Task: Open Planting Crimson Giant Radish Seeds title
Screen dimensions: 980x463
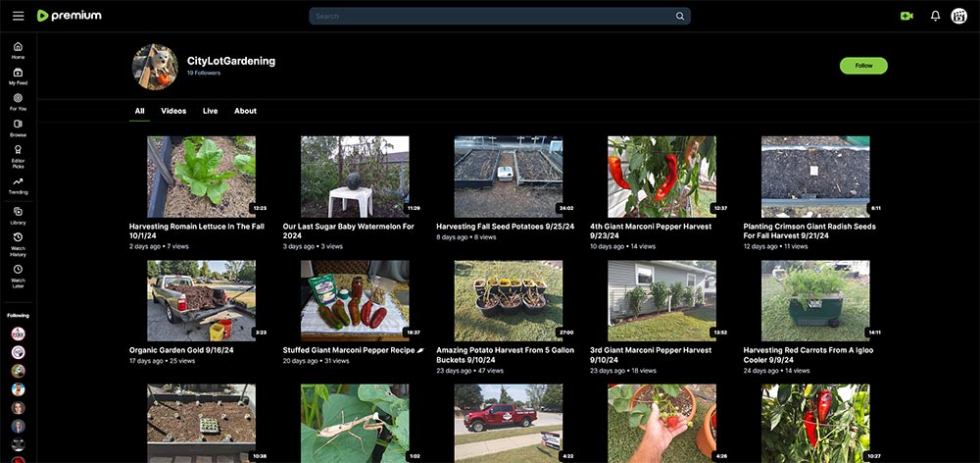Action: click(809, 231)
